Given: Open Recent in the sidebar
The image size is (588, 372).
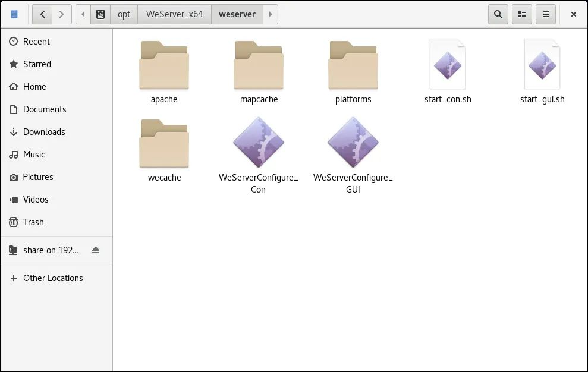Looking at the screenshot, I should (x=56, y=41).
